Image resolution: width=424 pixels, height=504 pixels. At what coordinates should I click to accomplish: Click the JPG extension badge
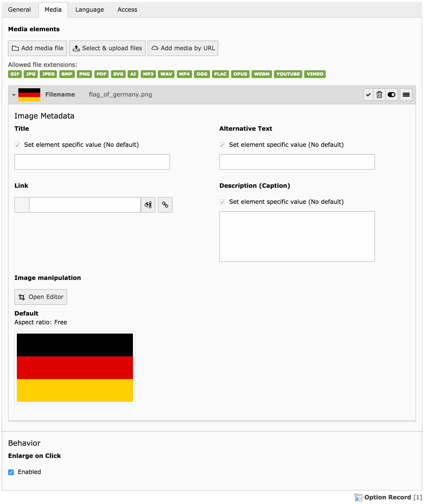pos(31,74)
